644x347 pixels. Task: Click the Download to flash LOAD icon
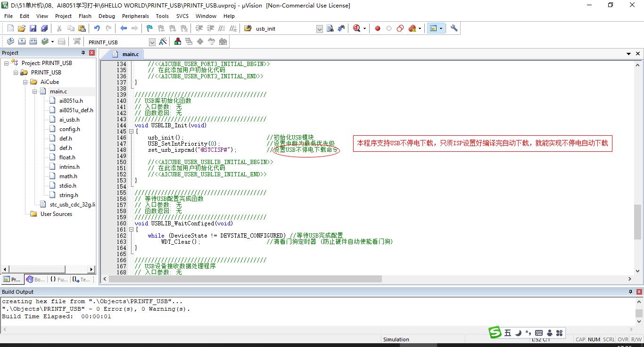(x=77, y=42)
